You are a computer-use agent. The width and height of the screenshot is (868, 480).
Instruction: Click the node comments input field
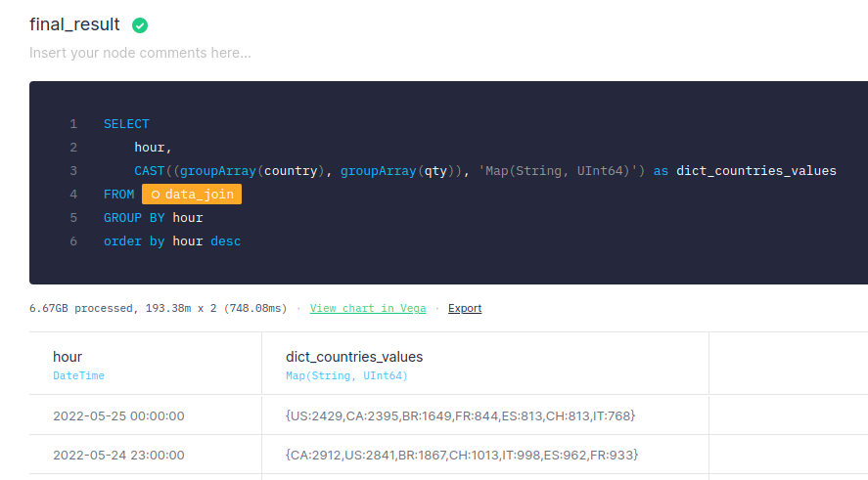click(140, 53)
